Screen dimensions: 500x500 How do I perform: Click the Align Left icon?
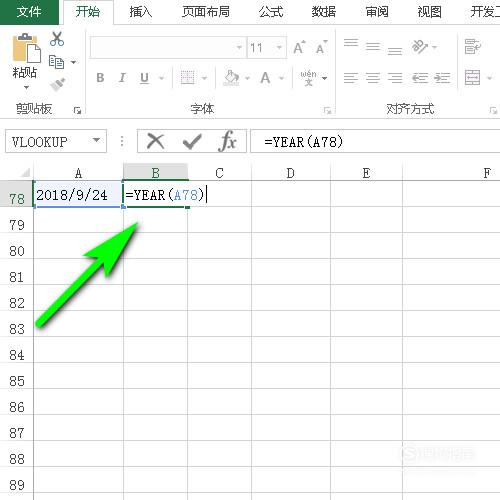[351, 78]
